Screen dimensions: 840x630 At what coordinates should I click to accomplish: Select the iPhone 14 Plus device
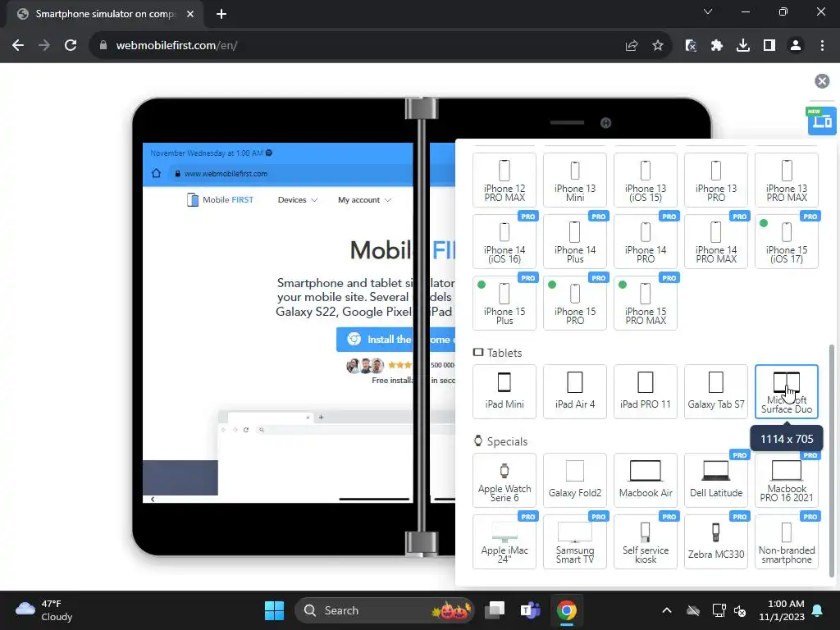click(575, 241)
